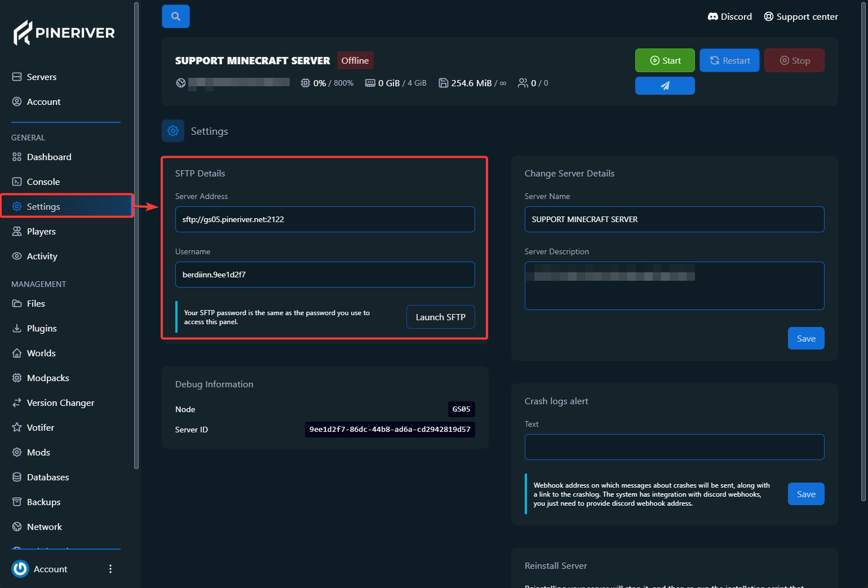Click the Crash logs alert heading
This screenshot has width=868, height=588.
coord(556,401)
